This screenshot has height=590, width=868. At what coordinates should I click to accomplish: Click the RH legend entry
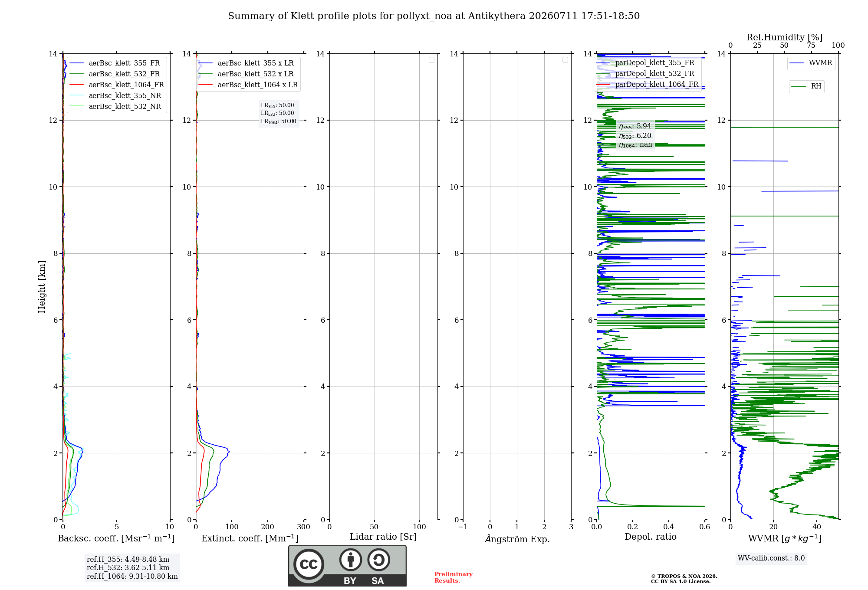tap(806, 86)
